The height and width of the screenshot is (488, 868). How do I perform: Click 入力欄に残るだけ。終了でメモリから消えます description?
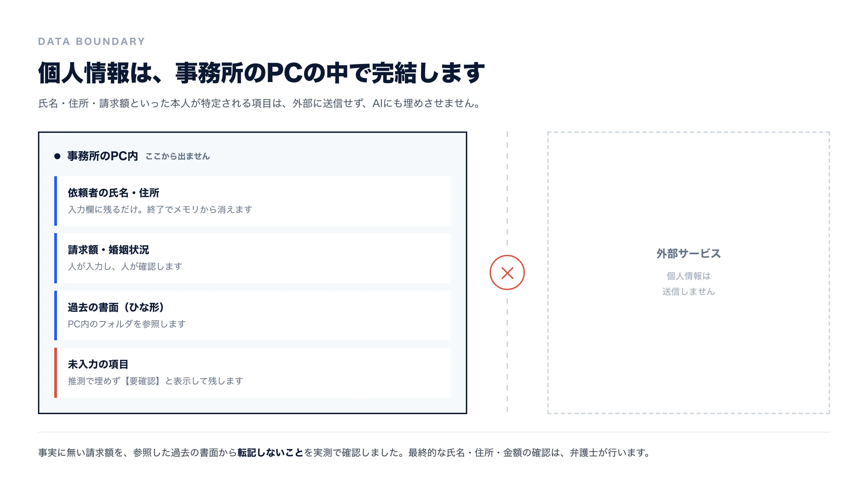[x=160, y=209]
